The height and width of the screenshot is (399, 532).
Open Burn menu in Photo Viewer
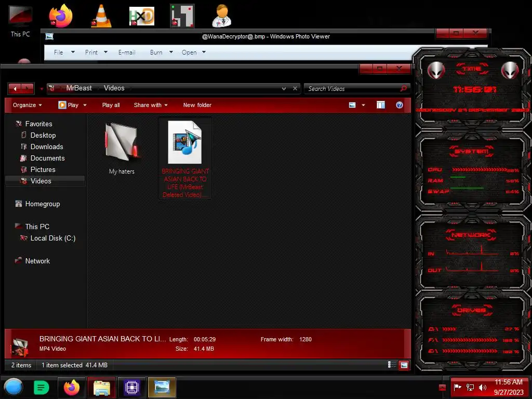point(161,52)
